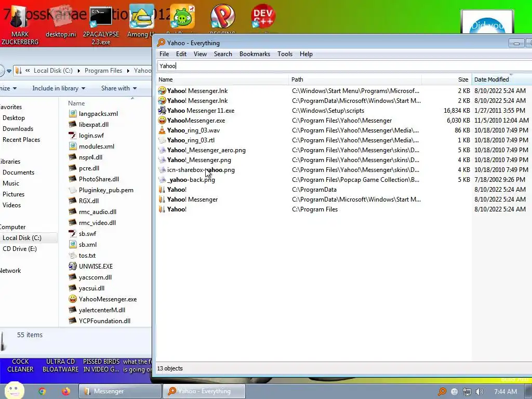Open the Edit menu in Everything
Screen dimensions: 532x399
[181, 54]
